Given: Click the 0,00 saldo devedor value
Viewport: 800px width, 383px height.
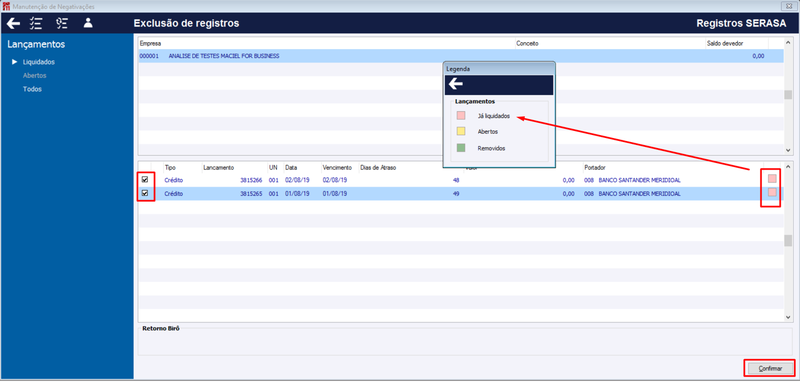Looking at the screenshot, I should pyautogui.click(x=758, y=56).
